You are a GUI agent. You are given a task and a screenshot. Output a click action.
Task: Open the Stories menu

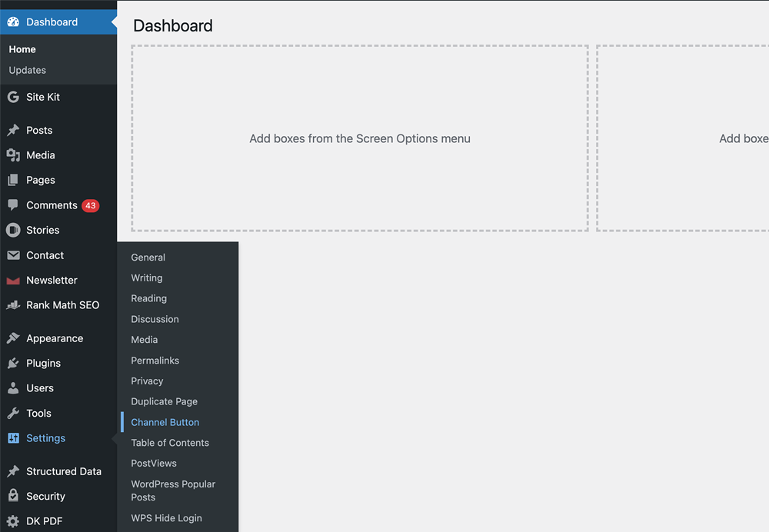42,230
